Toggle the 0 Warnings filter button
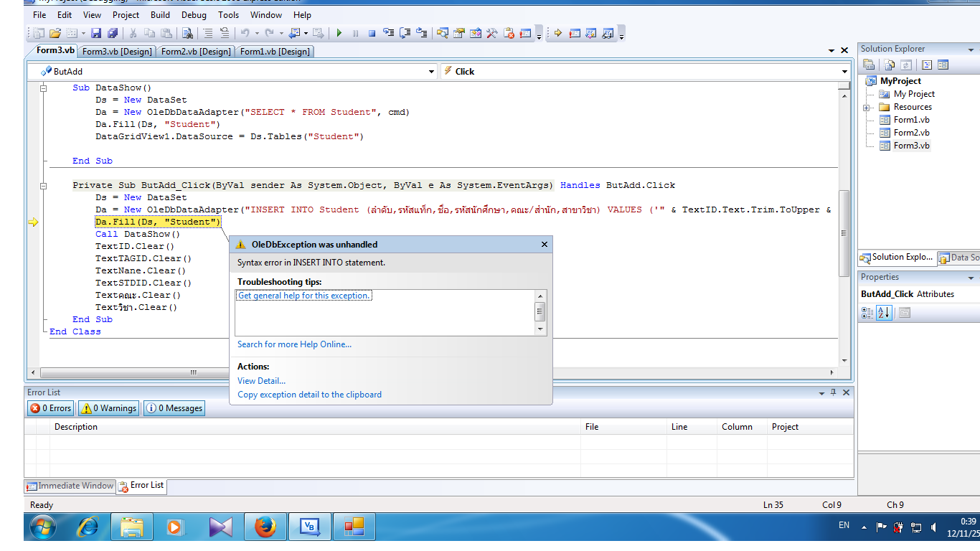The image size is (980, 551). tap(109, 408)
